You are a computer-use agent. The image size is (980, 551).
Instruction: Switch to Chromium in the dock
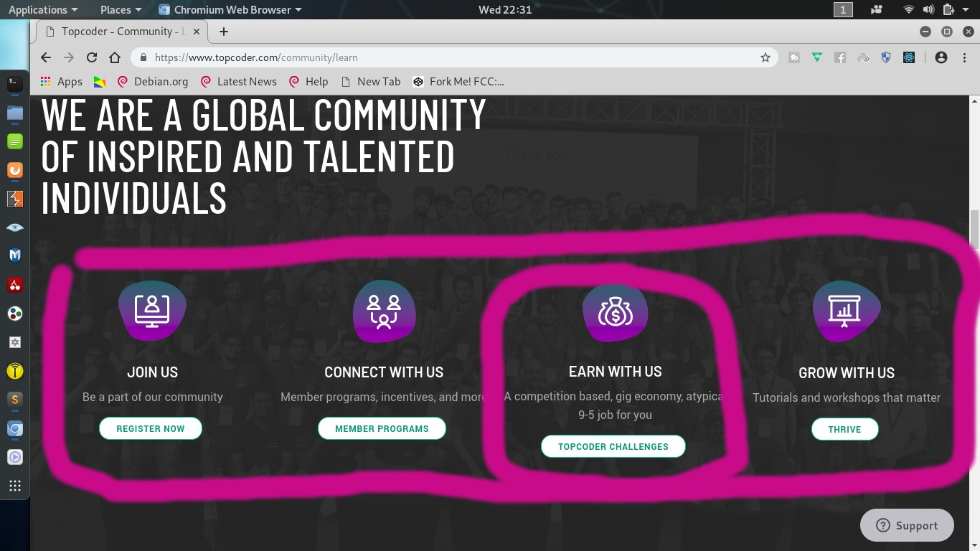pos(14,428)
